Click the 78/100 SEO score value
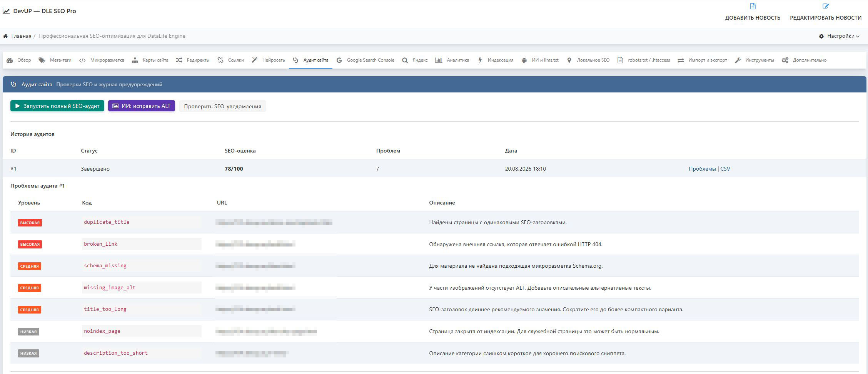 (234, 169)
